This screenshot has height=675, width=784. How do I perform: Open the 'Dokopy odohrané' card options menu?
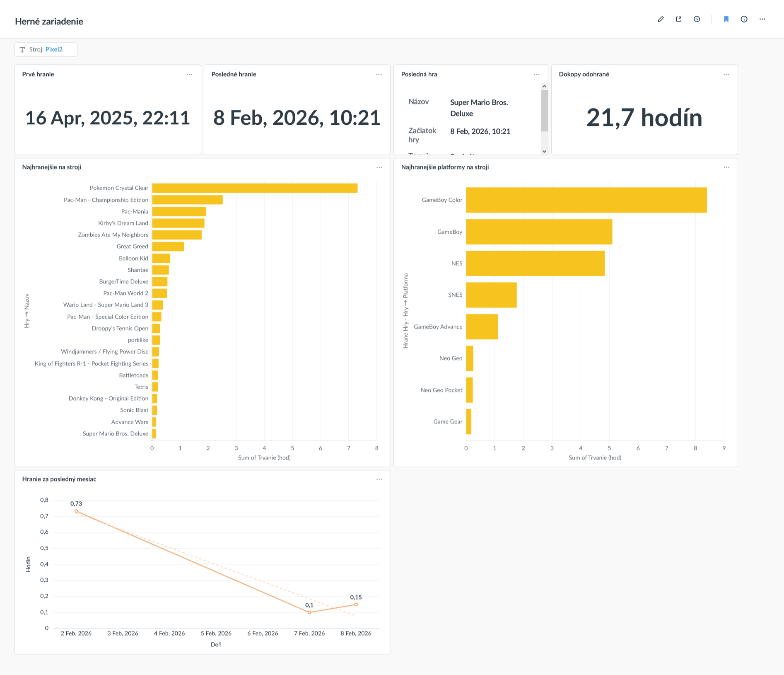coord(726,75)
